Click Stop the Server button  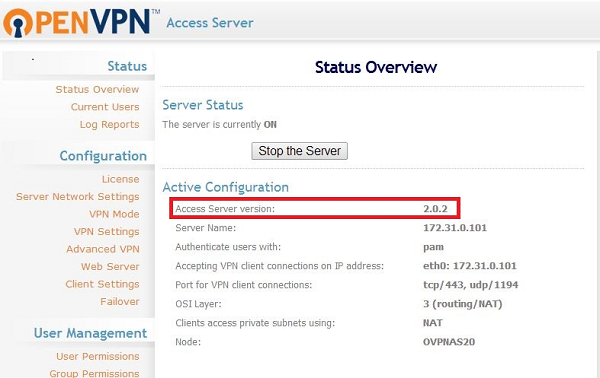click(300, 151)
